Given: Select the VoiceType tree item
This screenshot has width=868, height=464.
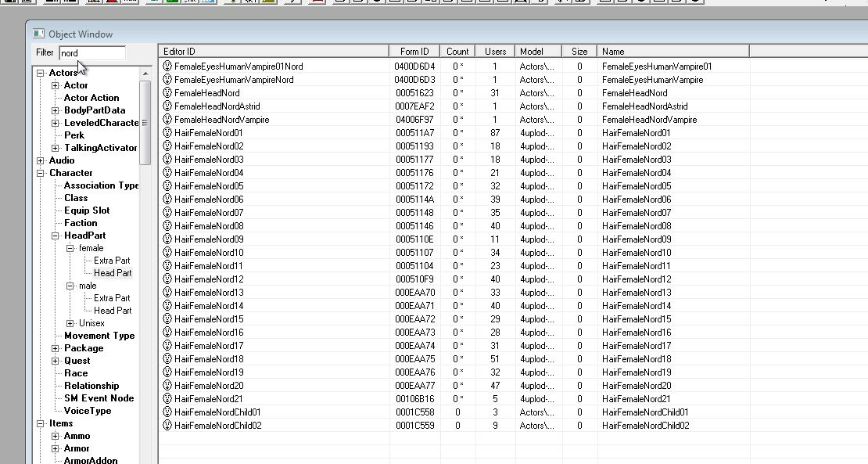Looking at the screenshot, I should 88,410.
